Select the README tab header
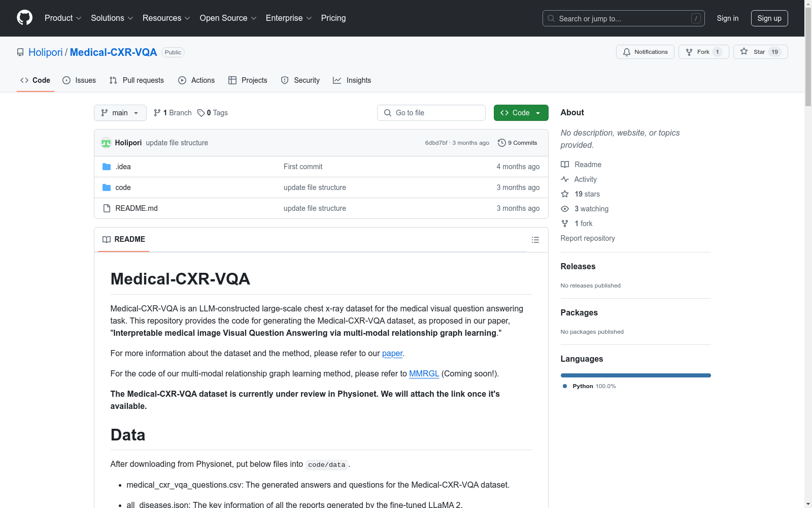Viewport: 812px width, 508px height. (x=124, y=239)
